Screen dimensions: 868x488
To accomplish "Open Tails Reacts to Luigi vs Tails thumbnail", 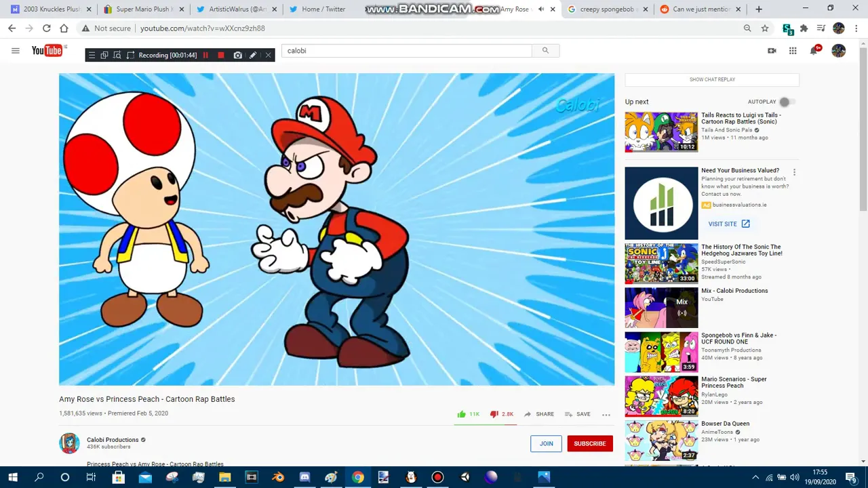I will pyautogui.click(x=661, y=132).
